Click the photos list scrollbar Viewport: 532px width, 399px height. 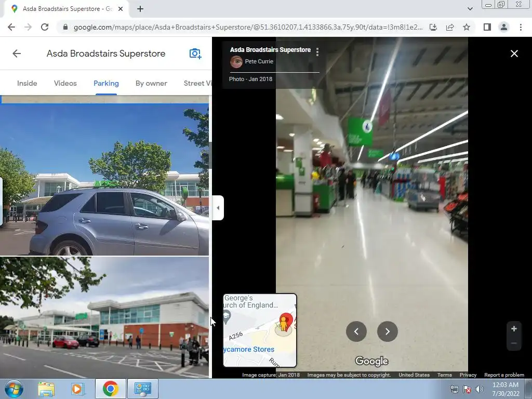coord(210,155)
